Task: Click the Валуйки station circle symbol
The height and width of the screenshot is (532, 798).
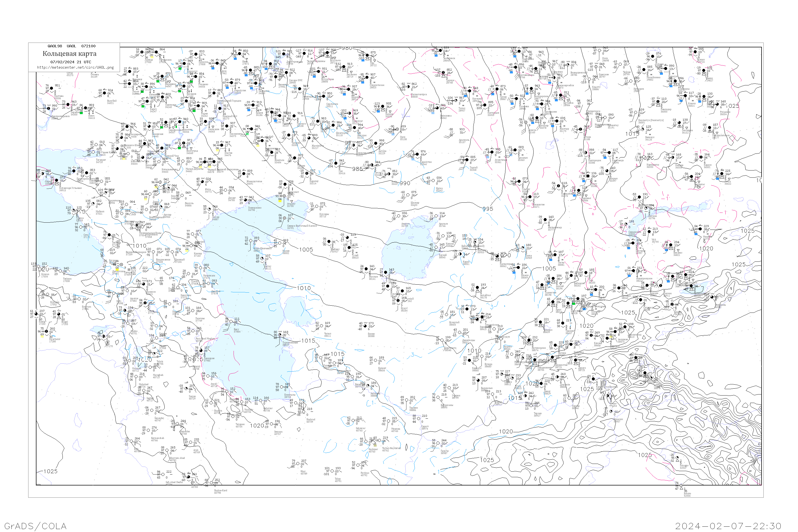Action: tap(105, 93)
